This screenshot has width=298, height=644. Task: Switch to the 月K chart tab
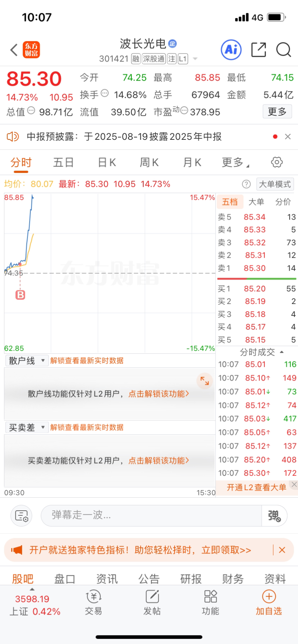pos(193,162)
